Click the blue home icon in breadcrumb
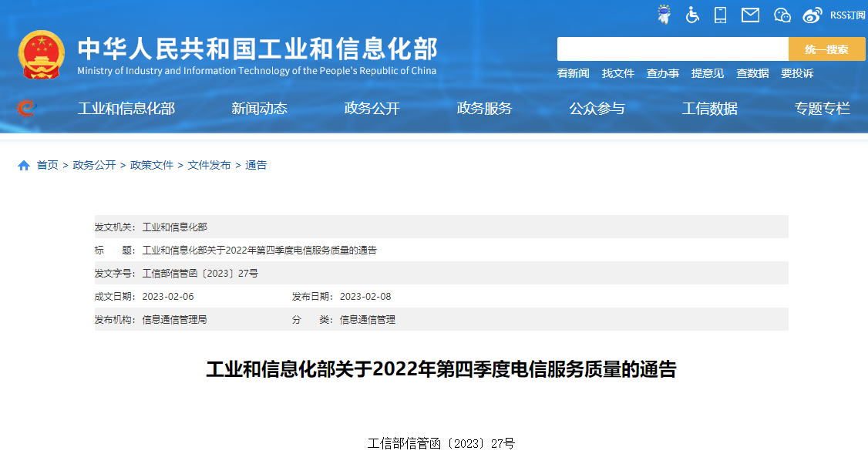This screenshot has width=868, height=454. [24, 166]
